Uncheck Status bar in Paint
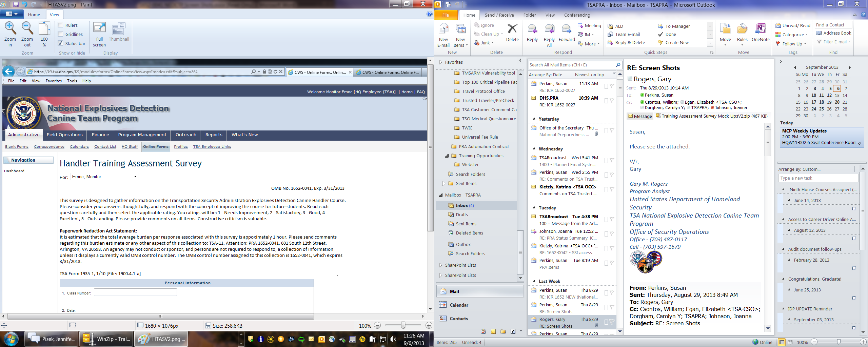The height and width of the screenshot is (347, 868). (x=61, y=43)
